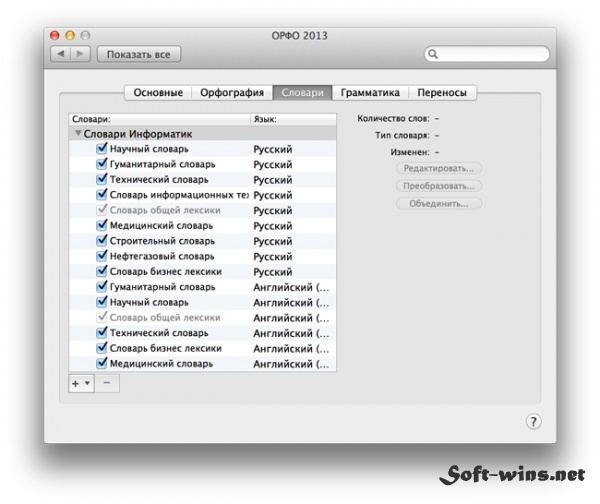Toggle Russian Гуманитарный словарь checkbox

tap(102, 163)
